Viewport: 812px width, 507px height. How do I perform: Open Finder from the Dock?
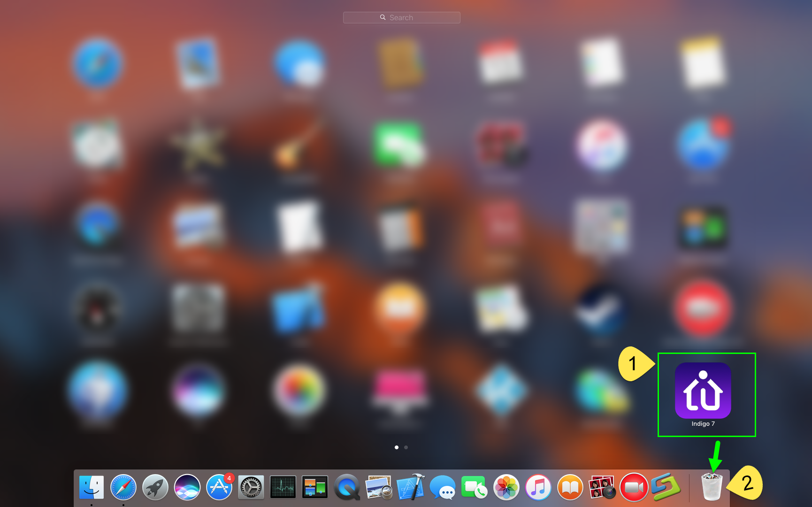(92, 487)
